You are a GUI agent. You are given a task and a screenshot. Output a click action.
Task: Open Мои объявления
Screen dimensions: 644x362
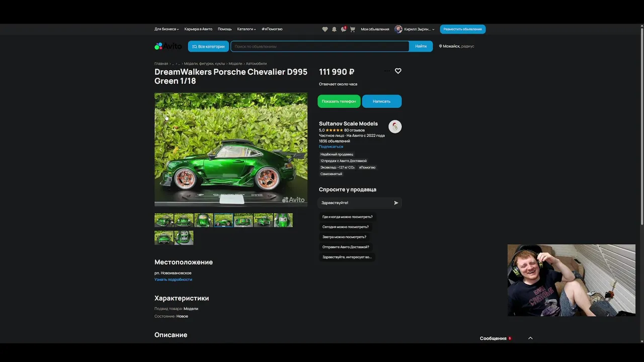[x=375, y=29]
